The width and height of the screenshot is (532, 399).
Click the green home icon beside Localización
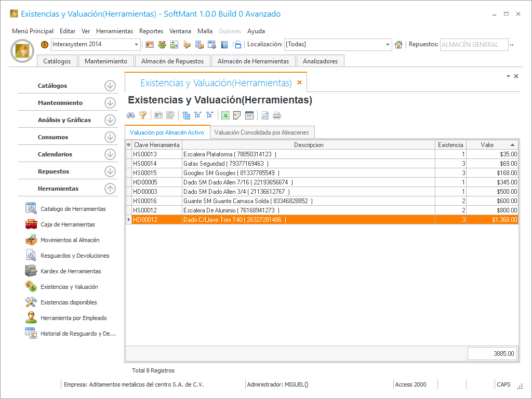coord(398,45)
